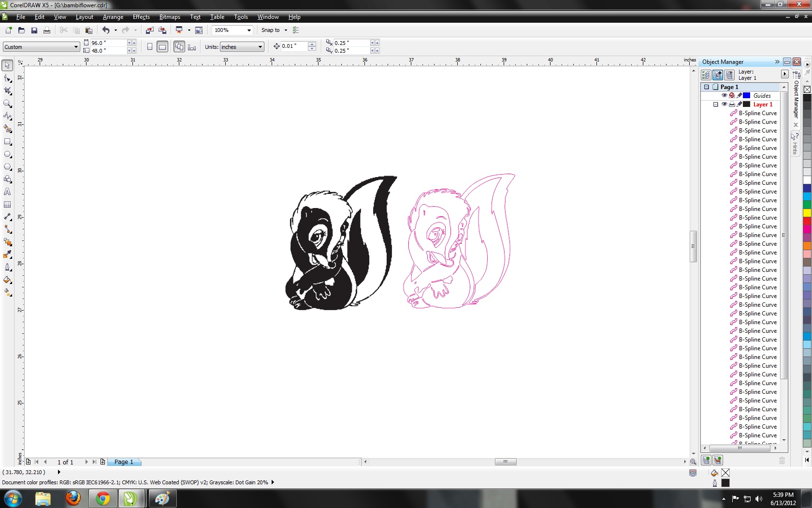
Task: Select the Crop tool
Action: pos(7,91)
